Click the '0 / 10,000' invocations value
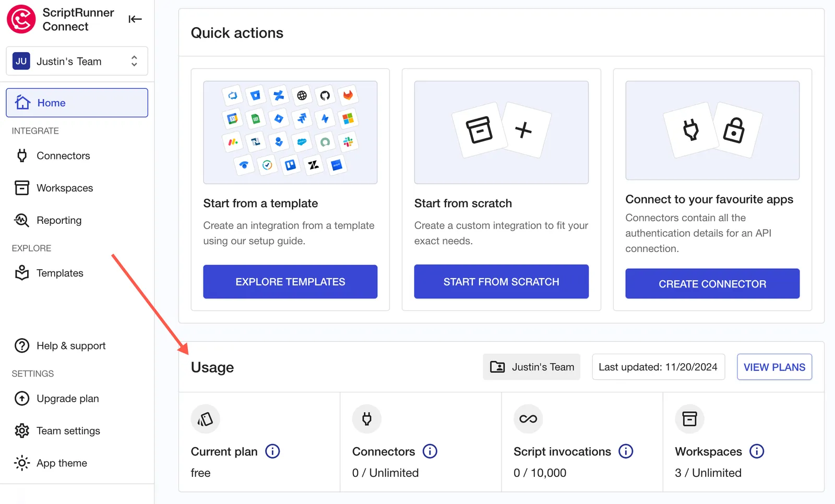This screenshot has height=504, width=835. [540, 473]
